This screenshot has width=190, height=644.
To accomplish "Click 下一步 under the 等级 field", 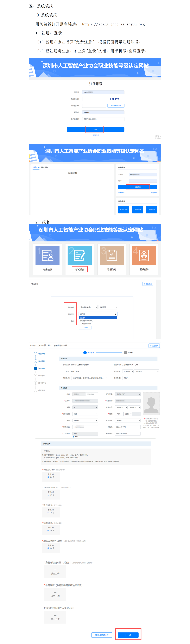I will coord(85,328).
